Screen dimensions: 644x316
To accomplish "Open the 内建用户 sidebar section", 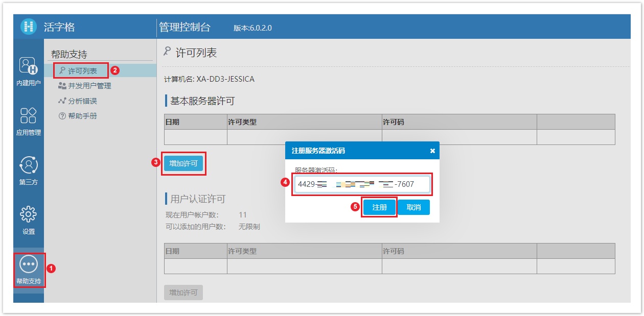I will point(29,71).
